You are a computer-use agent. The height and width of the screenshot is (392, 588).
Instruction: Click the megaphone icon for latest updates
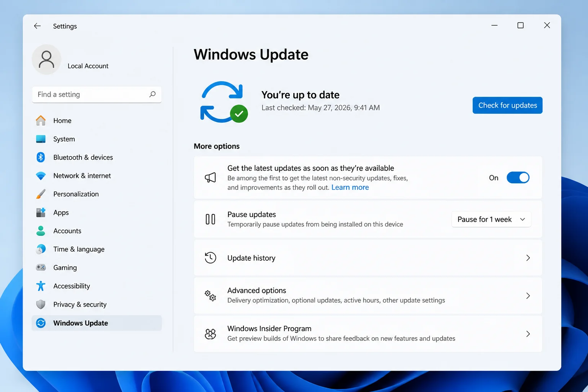click(x=210, y=177)
